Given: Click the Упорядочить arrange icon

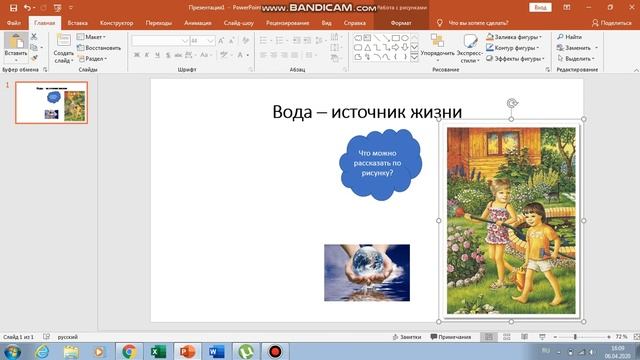Looking at the screenshot, I should tap(437, 41).
